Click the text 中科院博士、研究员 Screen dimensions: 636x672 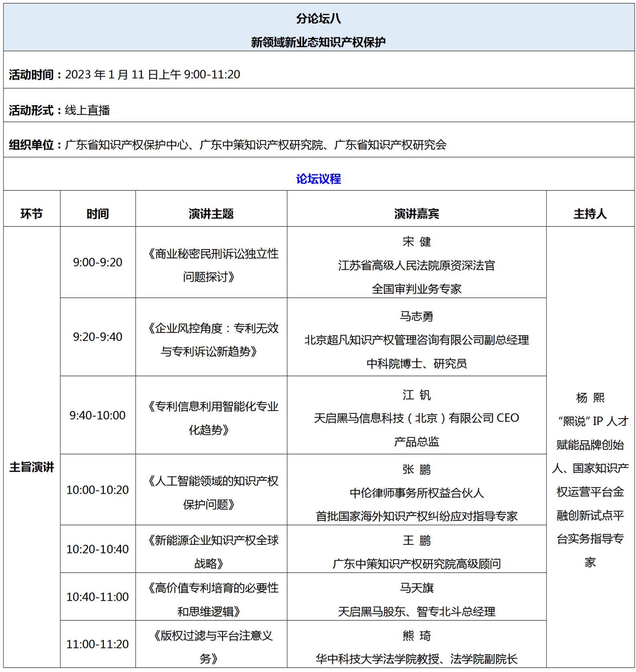coord(416,363)
